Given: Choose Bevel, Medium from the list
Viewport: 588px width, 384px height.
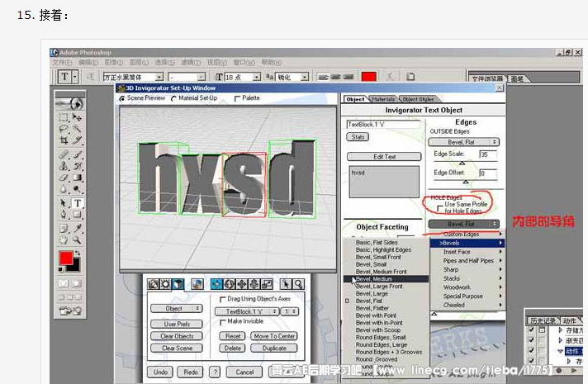Looking at the screenshot, I should [386, 279].
